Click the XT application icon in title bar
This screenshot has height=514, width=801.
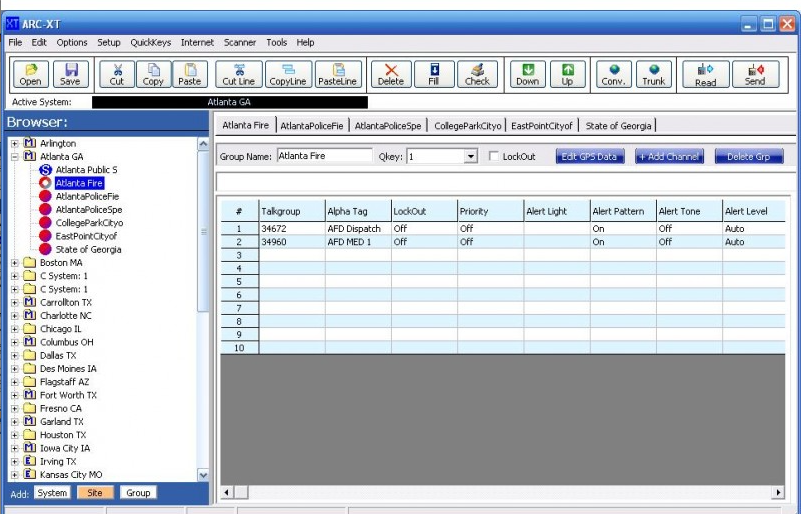coord(12,24)
